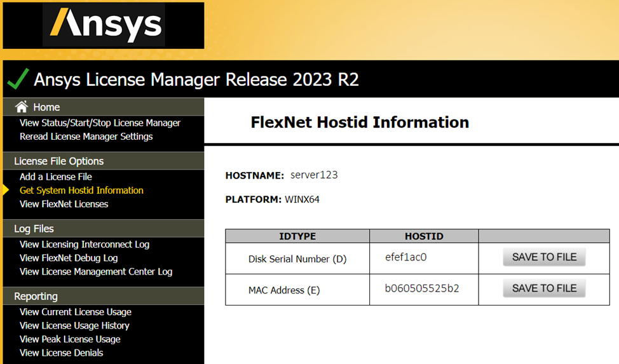
Task: Open View Status/Start/Stop License Manager
Action: tap(100, 123)
